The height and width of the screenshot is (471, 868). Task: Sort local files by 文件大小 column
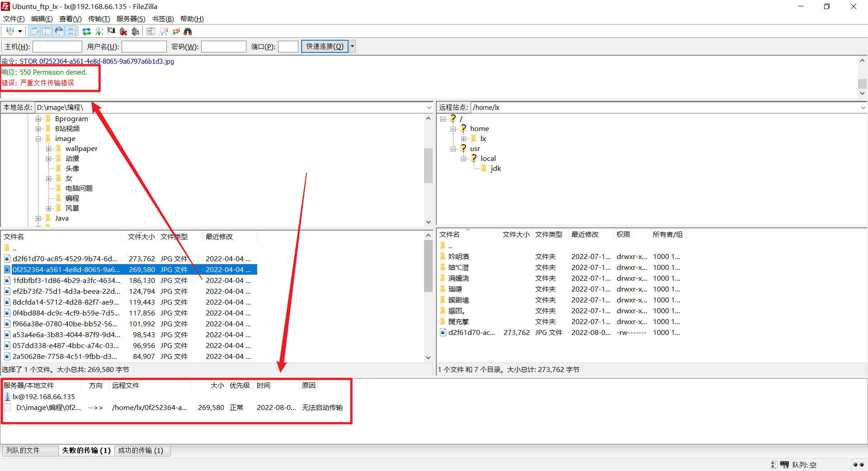tap(139, 237)
